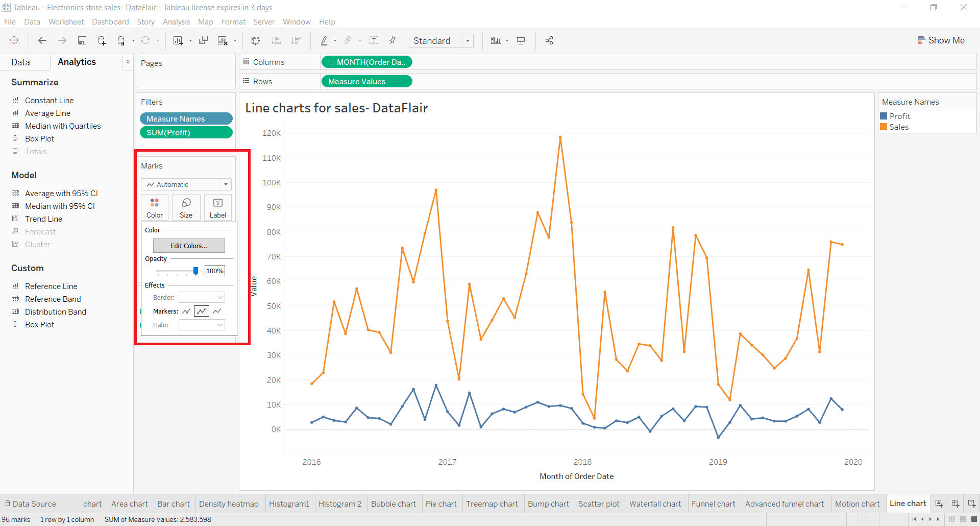Save the workbook with the disk icon
This screenshot has height=526, width=980.
(x=82, y=40)
